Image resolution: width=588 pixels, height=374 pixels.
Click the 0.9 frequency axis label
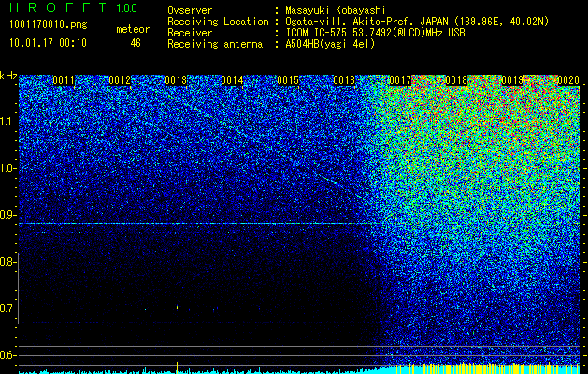pyautogui.click(x=7, y=215)
